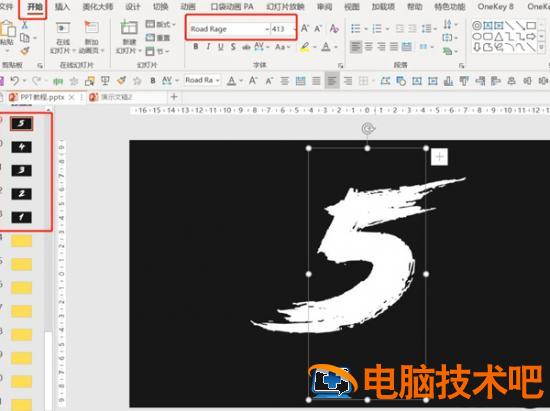
Task: Toggle Bold formatting in the font group
Action: [196, 47]
